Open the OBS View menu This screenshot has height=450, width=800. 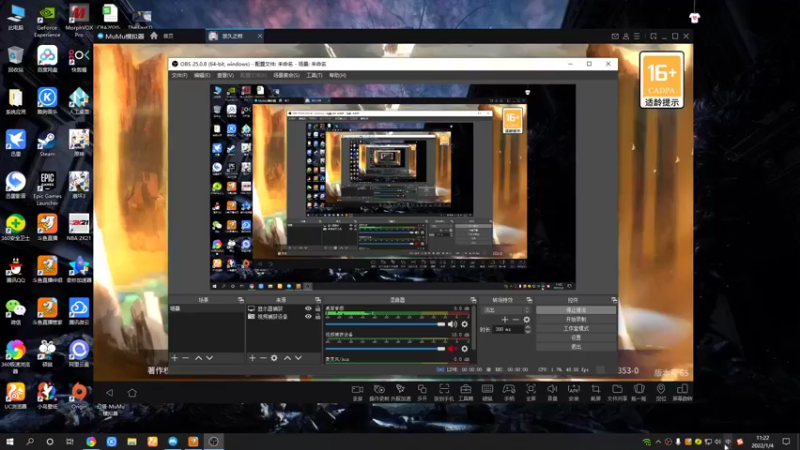(x=225, y=75)
